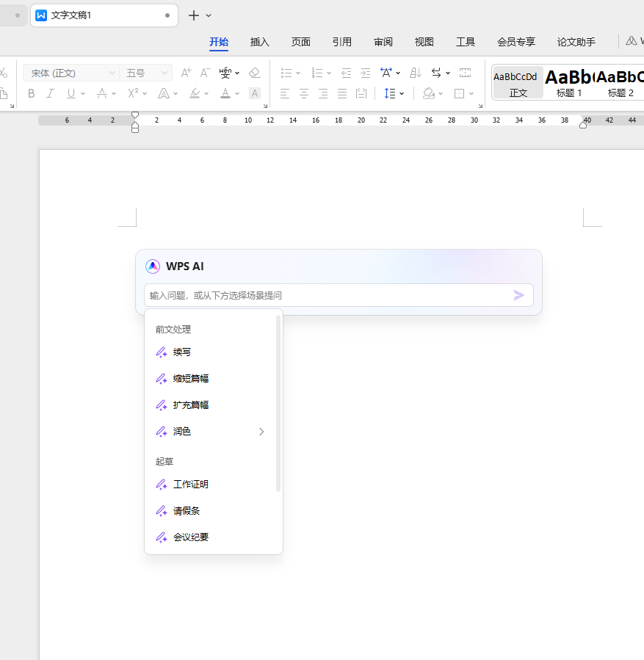This screenshot has height=660, width=644.
Task: Send the WPS AI prompt with arrow icon
Action: 519,295
